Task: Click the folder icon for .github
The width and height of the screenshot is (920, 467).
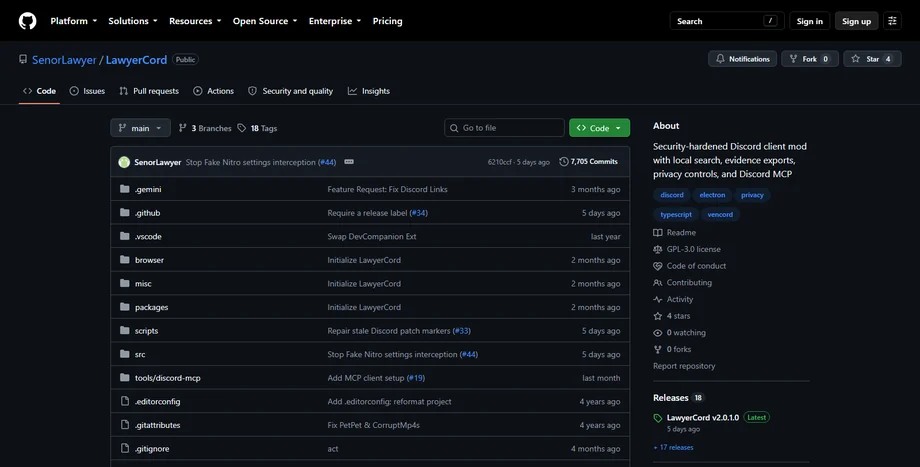Action: pyautogui.click(x=124, y=212)
